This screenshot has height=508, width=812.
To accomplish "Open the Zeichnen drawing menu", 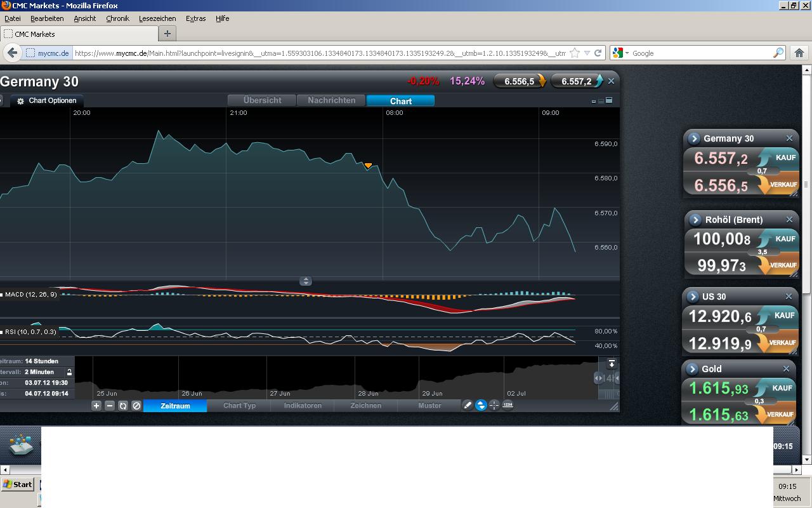I will click(366, 406).
